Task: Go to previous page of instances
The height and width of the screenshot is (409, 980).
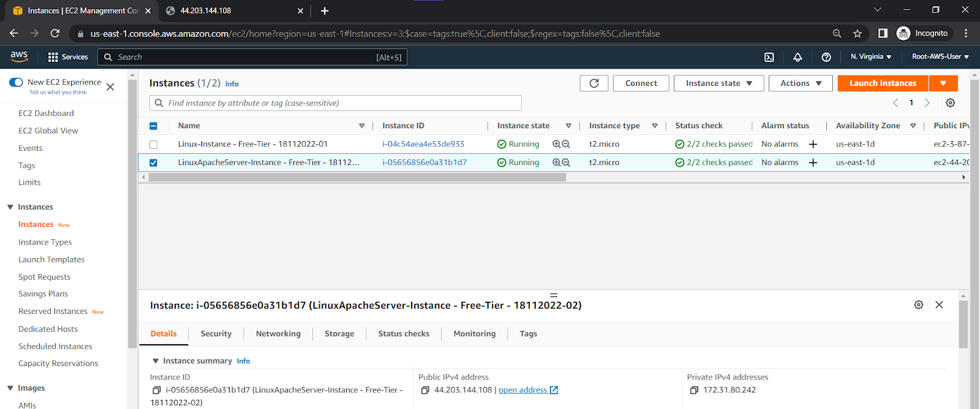Action: (895, 103)
